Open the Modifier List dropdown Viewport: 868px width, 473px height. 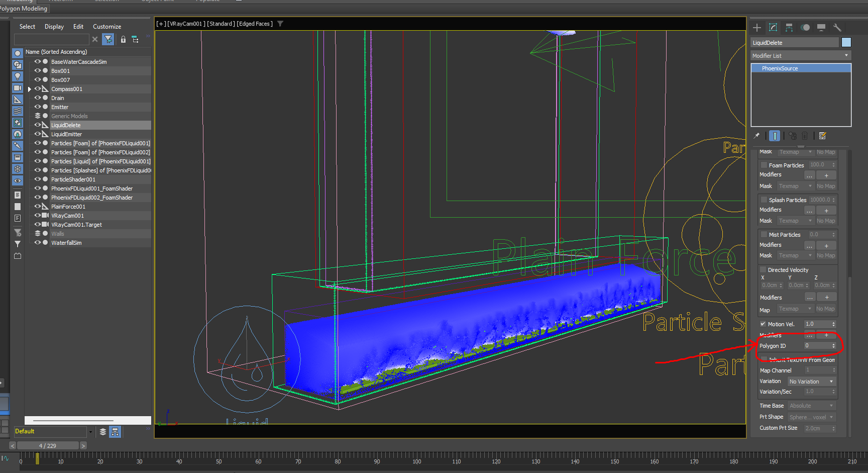[x=801, y=56]
